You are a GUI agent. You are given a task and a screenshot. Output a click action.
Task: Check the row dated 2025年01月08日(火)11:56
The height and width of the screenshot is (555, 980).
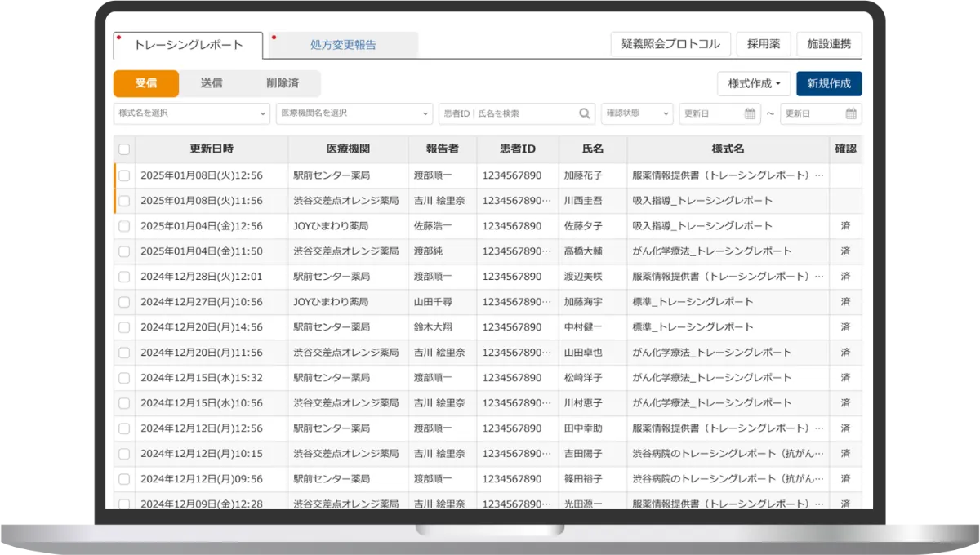(x=124, y=201)
